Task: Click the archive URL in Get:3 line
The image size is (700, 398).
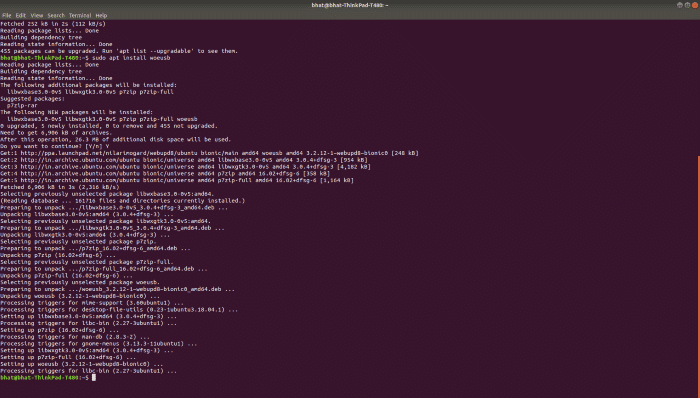Action: [x=80, y=167]
